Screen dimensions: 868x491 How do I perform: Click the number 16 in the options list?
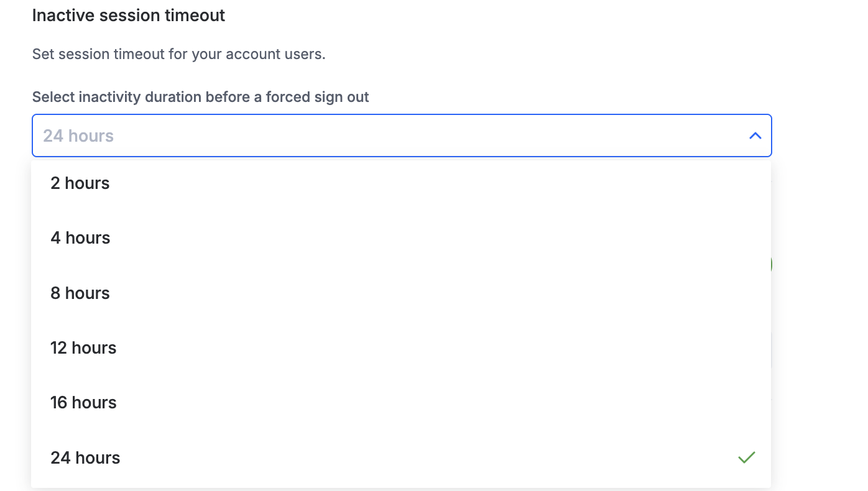58,403
